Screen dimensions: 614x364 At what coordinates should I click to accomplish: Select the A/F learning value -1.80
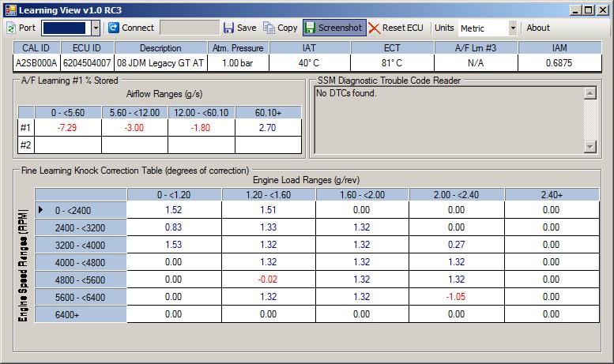pyautogui.click(x=201, y=128)
